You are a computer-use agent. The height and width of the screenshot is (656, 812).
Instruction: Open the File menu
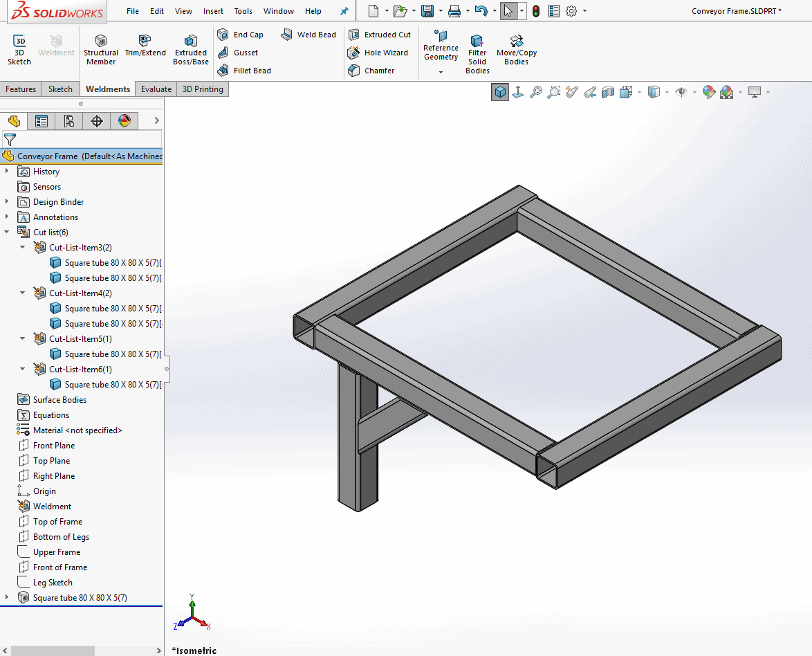pos(133,11)
